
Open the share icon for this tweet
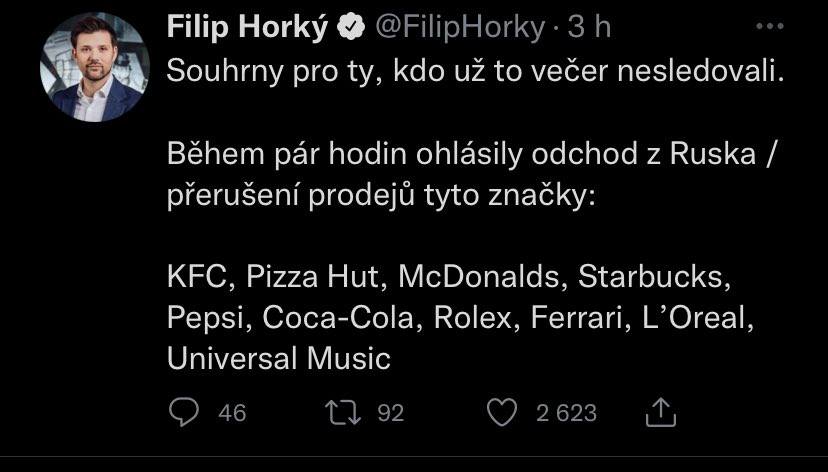(662, 412)
